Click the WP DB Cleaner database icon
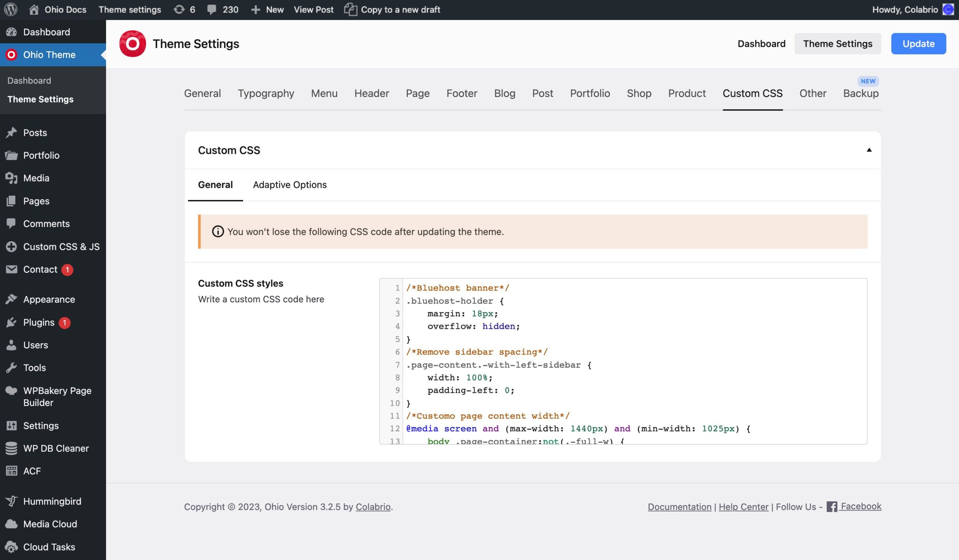Image resolution: width=959 pixels, height=560 pixels. (x=11, y=448)
